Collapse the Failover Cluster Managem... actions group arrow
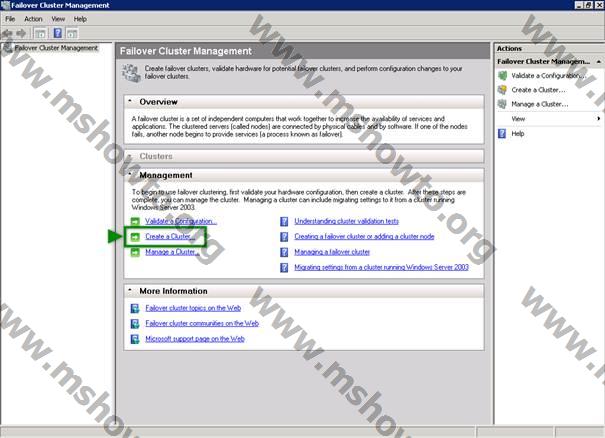This screenshot has width=605, height=438. click(x=598, y=62)
